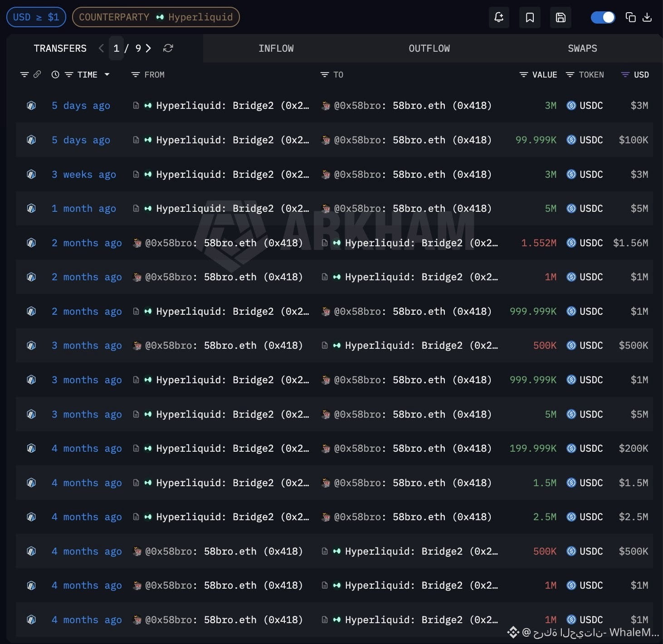Go to previous transfers page
Viewport: 663px width, 644px height.
(101, 48)
